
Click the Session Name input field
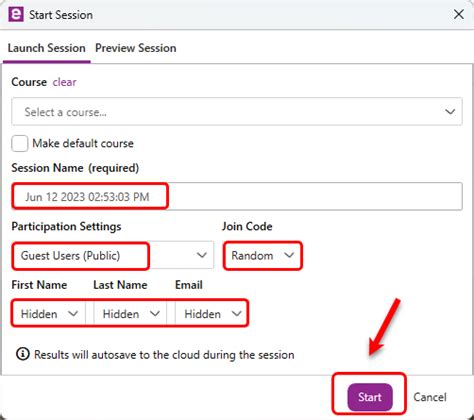pyautogui.click(x=237, y=196)
